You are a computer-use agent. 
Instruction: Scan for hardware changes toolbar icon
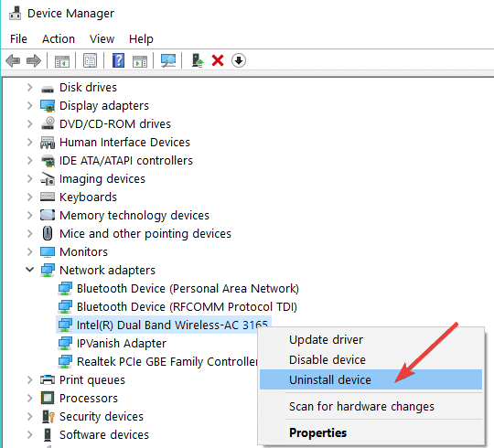click(168, 60)
